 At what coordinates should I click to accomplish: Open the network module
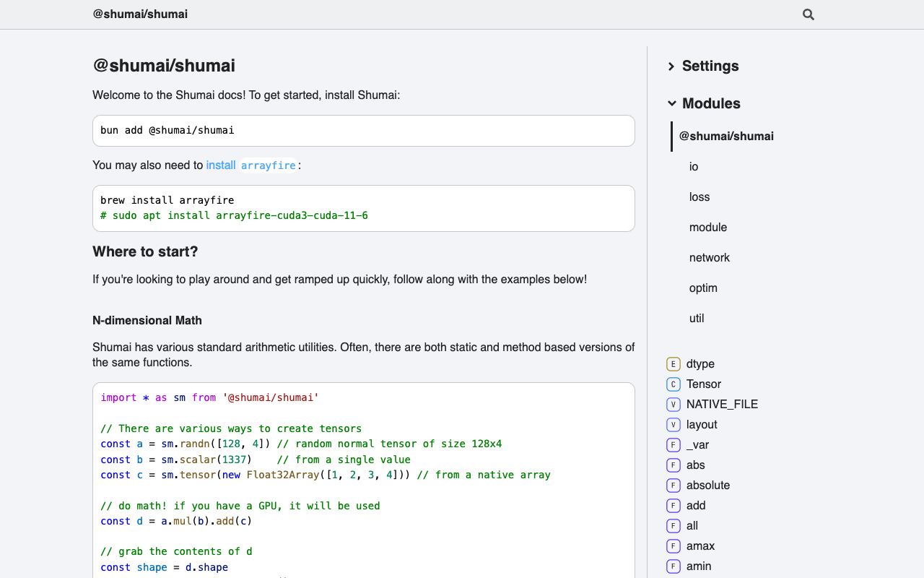click(710, 258)
